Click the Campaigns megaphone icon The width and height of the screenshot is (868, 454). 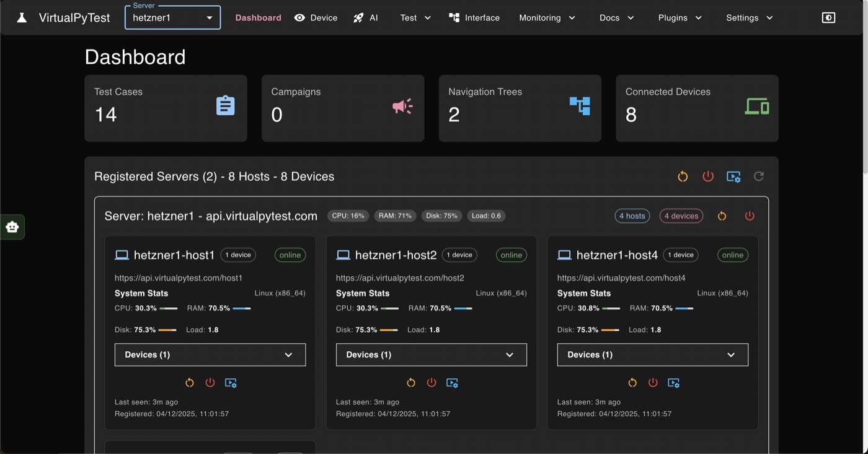[402, 107]
